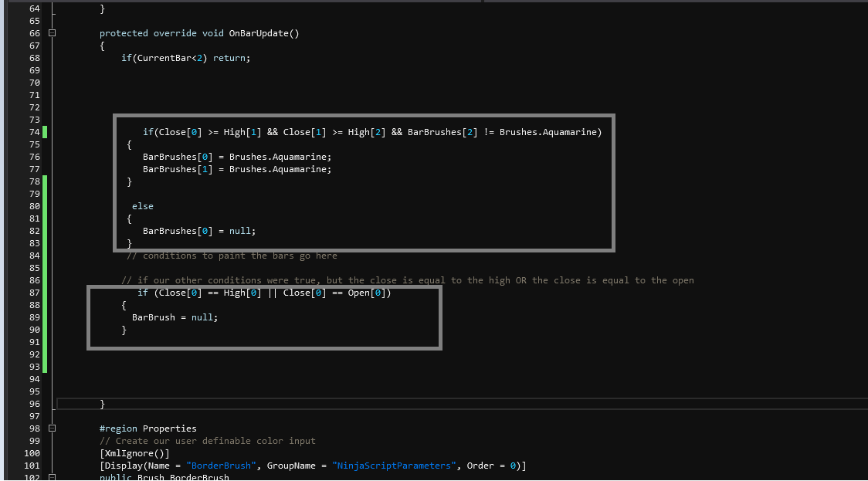Click line number 74 in the gutter
The image size is (868, 481).
coord(34,132)
